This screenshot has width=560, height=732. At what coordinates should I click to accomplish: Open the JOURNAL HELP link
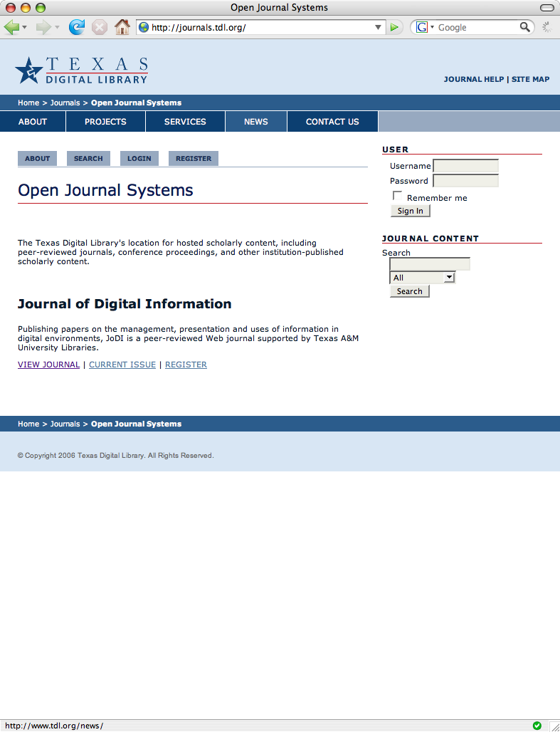[474, 79]
